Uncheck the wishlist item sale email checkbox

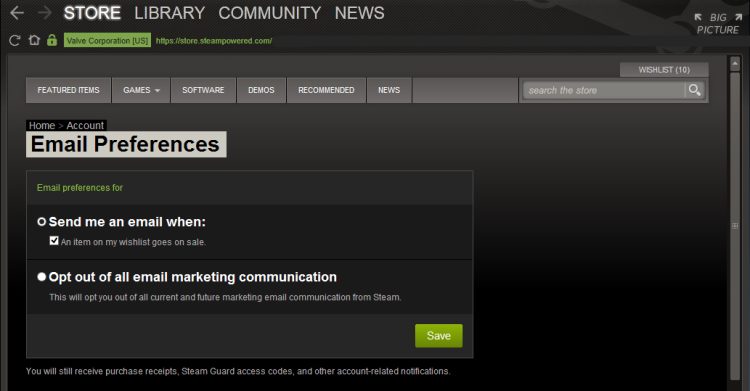(x=54, y=241)
